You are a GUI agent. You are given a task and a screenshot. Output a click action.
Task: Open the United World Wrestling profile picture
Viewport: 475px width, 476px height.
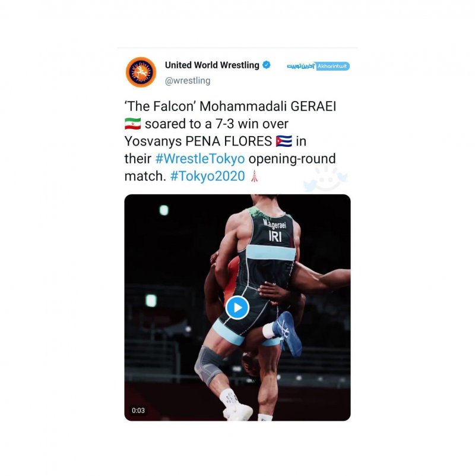coord(141,72)
